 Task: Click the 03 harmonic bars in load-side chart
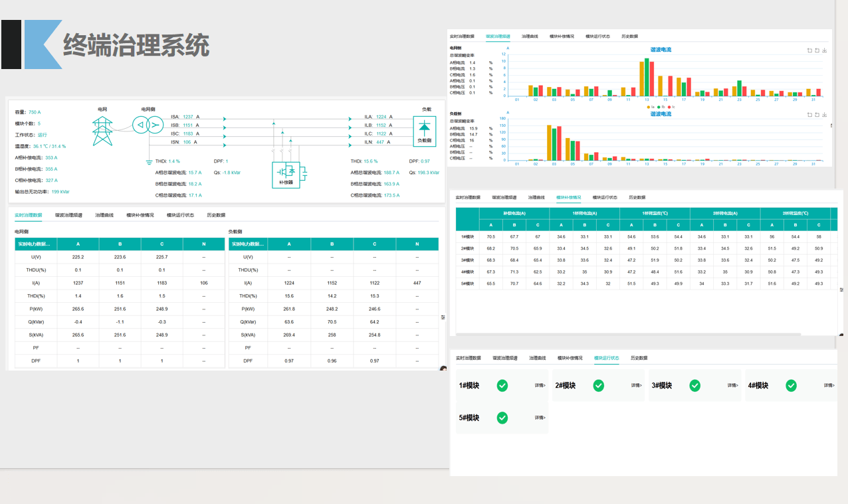tap(554, 143)
